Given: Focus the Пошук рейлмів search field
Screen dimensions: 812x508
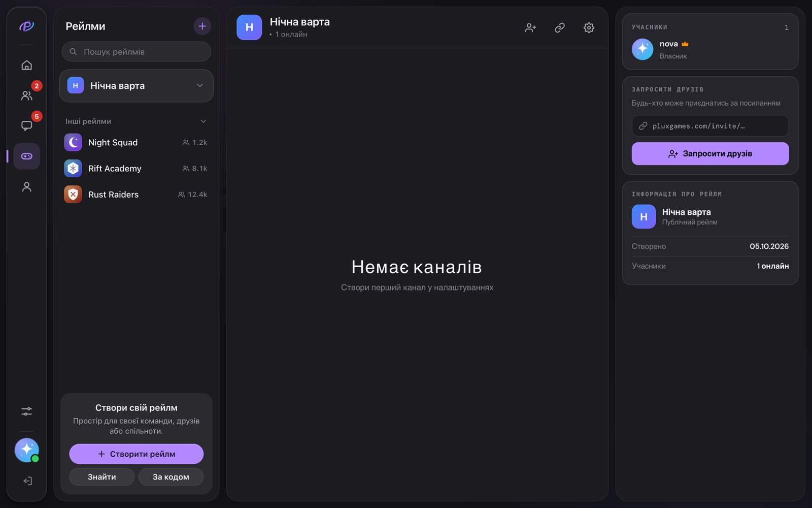Looking at the screenshot, I should coord(136,51).
